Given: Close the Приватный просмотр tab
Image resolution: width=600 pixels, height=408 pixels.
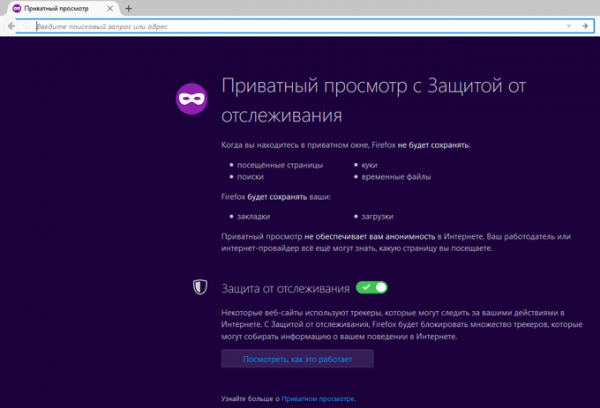Looking at the screenshot, I should click(x=110, y=8).
